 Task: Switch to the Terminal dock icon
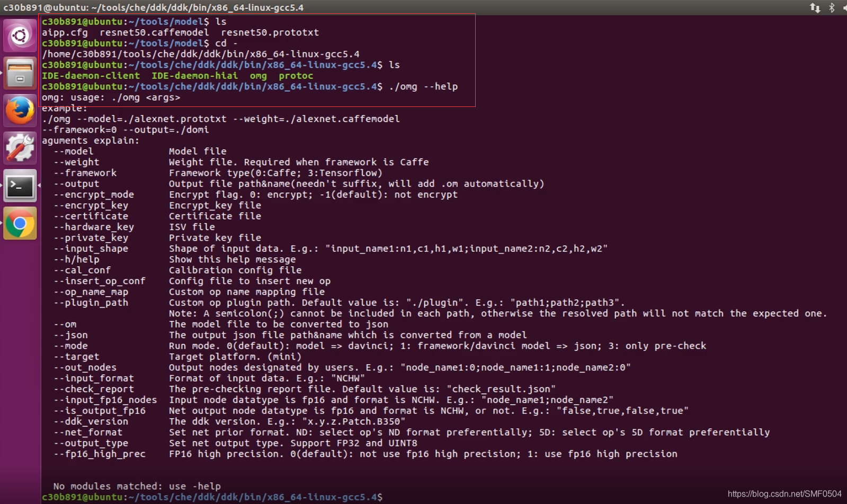pyautogui.click(x=20, y=186)
